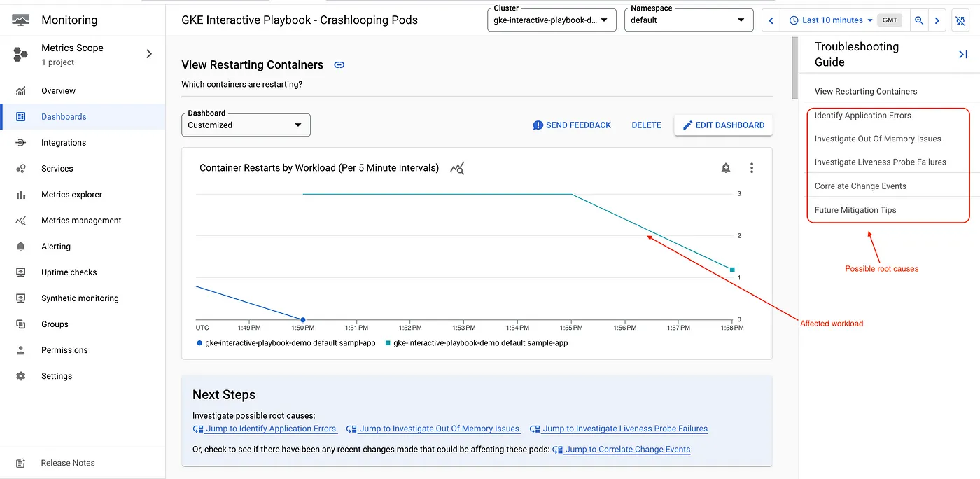Viewport: 980px width, 479px height.
Task: Select View Restarting Containers in guide
Action: point(866,92)
